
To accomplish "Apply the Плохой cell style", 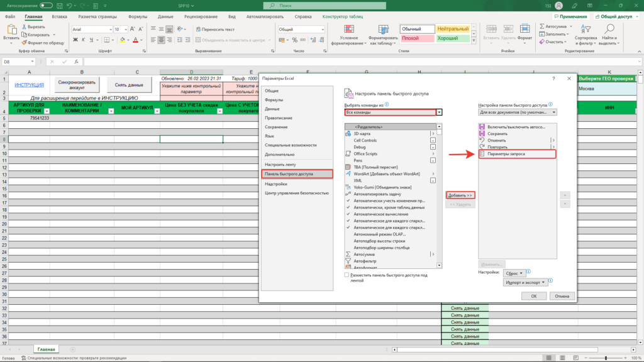I will pos(417,38).
